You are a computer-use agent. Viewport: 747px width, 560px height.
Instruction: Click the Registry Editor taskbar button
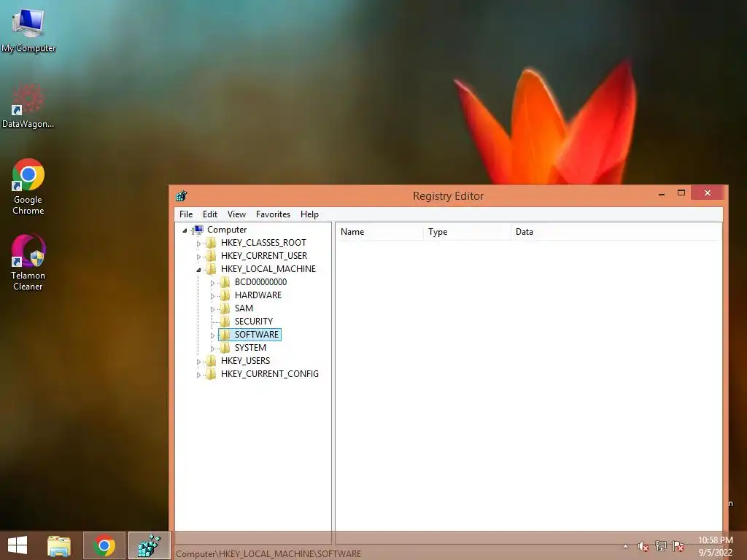tap(149, 545)
